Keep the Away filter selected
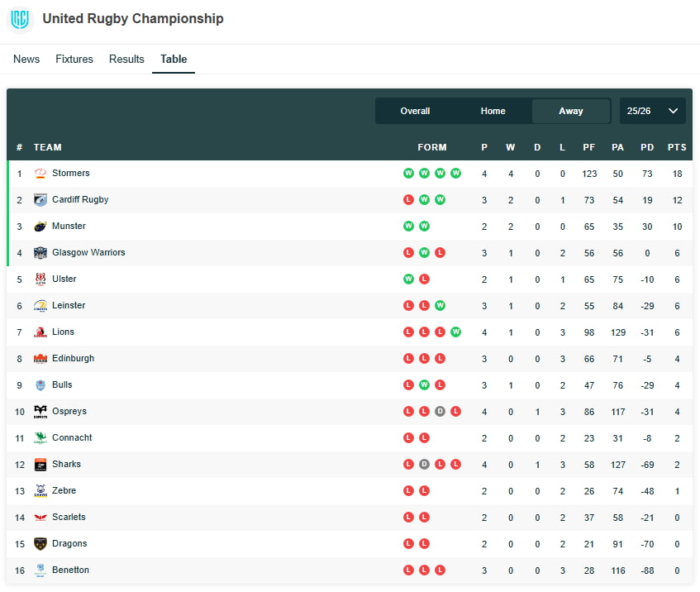 pyautogui.click(x=570, y=110)
